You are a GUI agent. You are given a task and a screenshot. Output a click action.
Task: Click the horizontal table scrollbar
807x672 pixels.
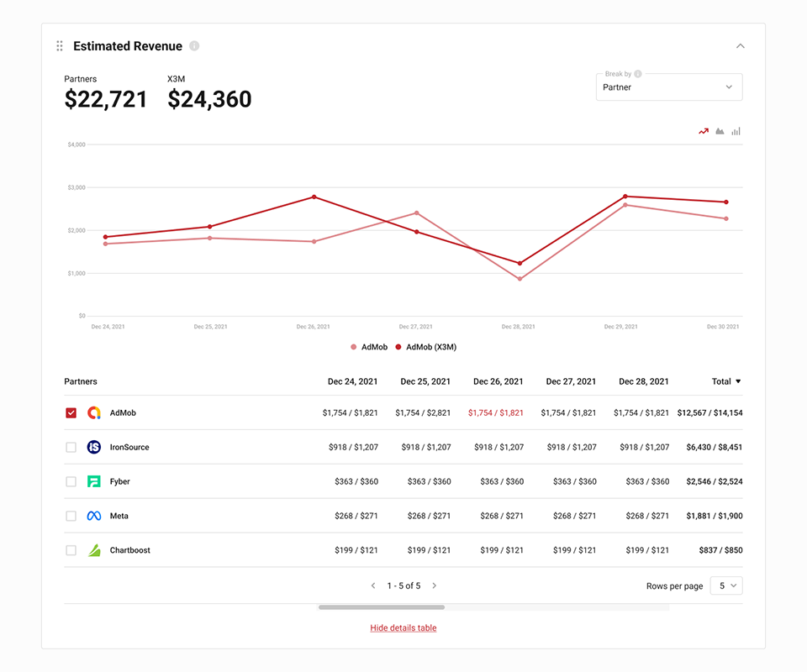coord(382,607)
